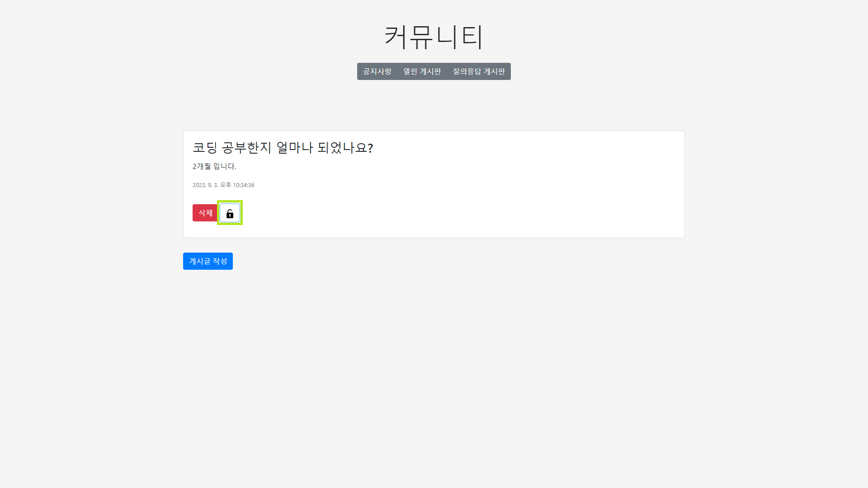
Task: Lock the post with the padlock button
Action: [x=230, y=213]
